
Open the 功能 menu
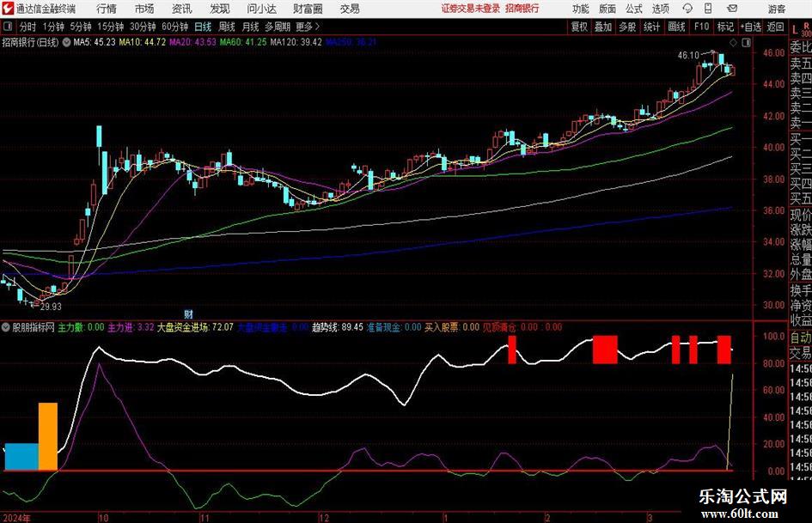(x=581, y=9)
